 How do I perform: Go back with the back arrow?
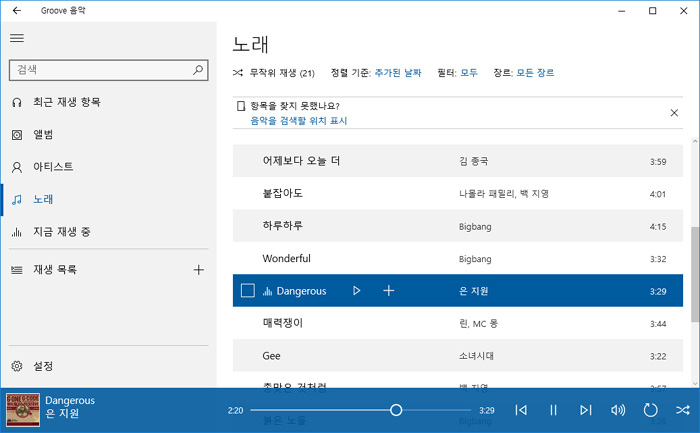click(x=17, y=11)
